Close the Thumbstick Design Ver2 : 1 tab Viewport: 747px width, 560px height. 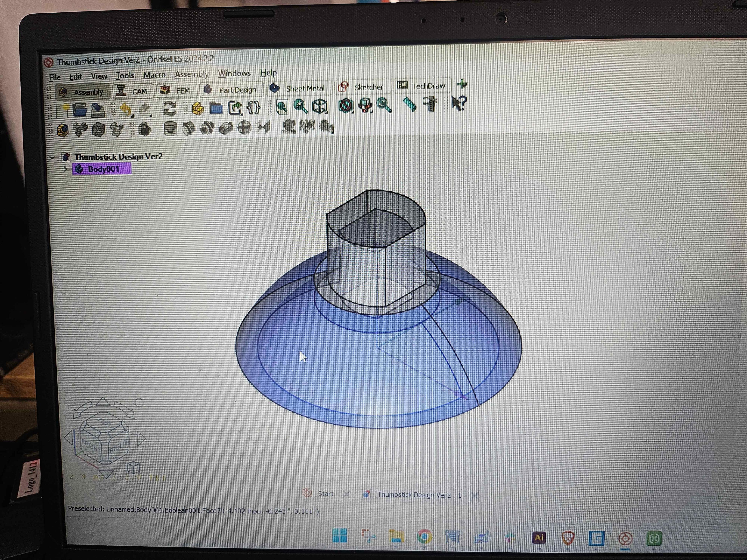click(x=474, y=495)
